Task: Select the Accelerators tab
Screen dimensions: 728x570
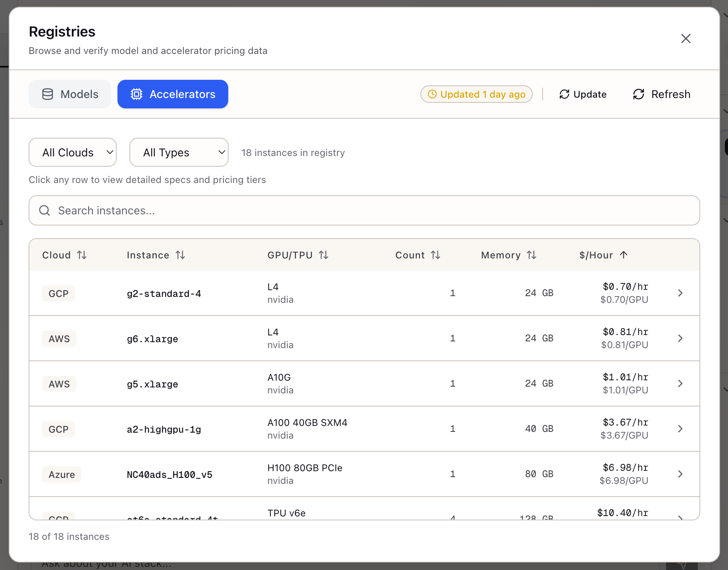Action: coord(173,94)
